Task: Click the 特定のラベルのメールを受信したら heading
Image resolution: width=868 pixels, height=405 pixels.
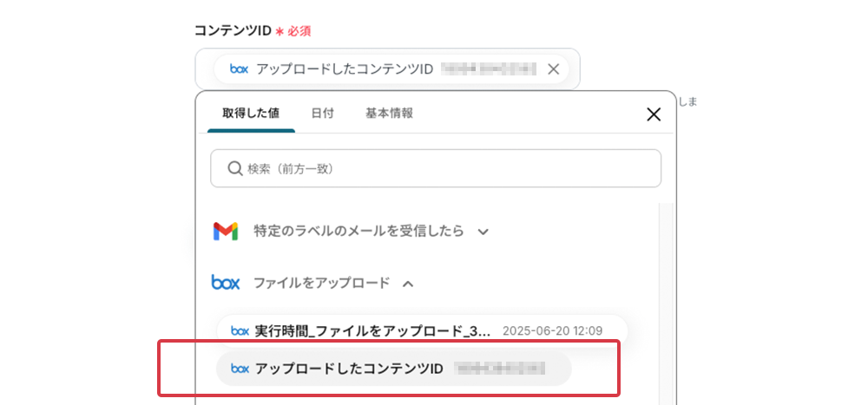Action: pos(358,231)
